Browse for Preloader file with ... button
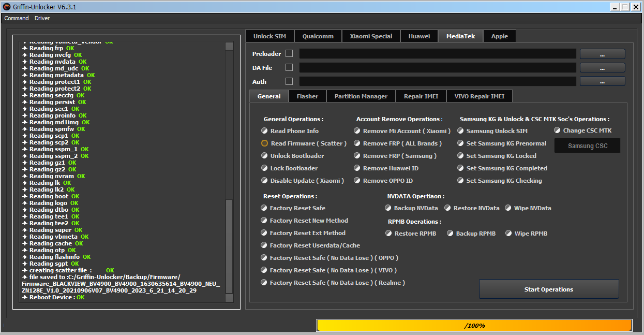 (x=602, y=54)
